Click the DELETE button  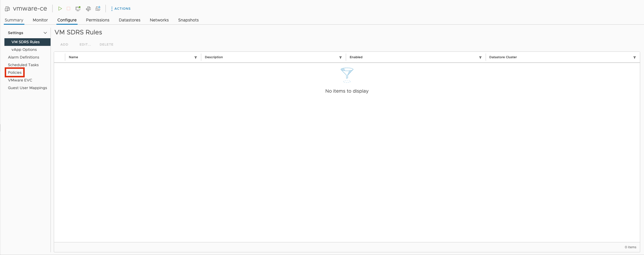106,44
